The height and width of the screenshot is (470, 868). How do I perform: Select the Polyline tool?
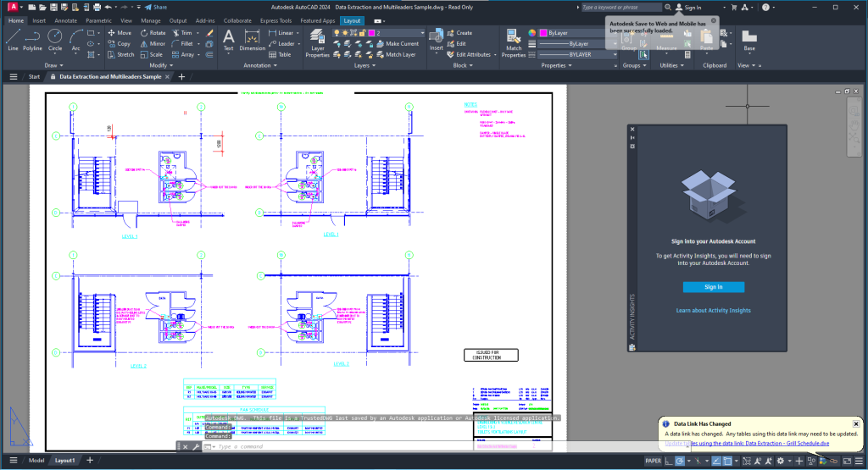click(x=33, y=40)
